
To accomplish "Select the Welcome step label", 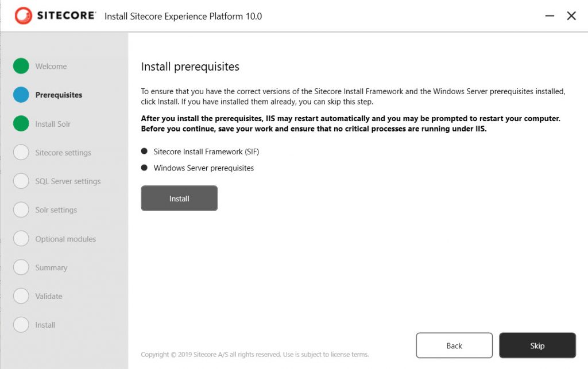I will pyautogui.click(x=51, y=67).
